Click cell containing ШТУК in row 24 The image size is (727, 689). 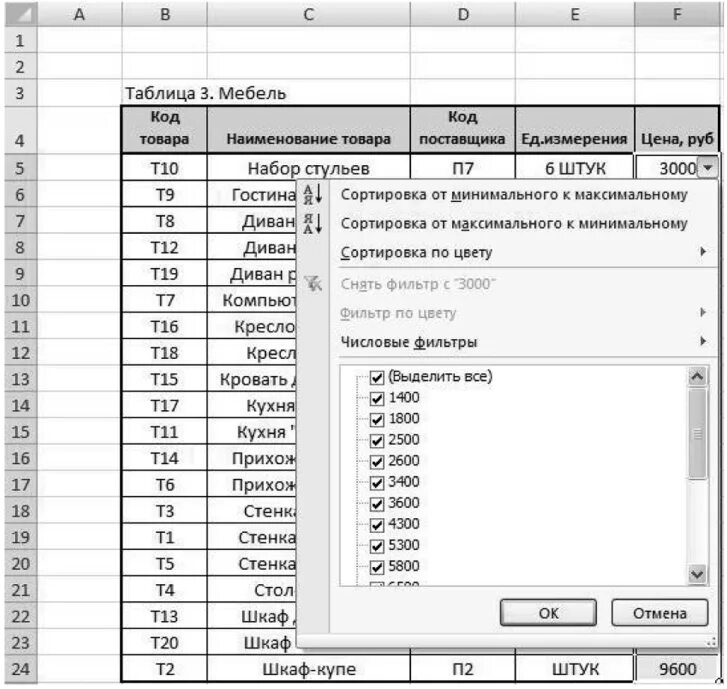coord(575,669)
